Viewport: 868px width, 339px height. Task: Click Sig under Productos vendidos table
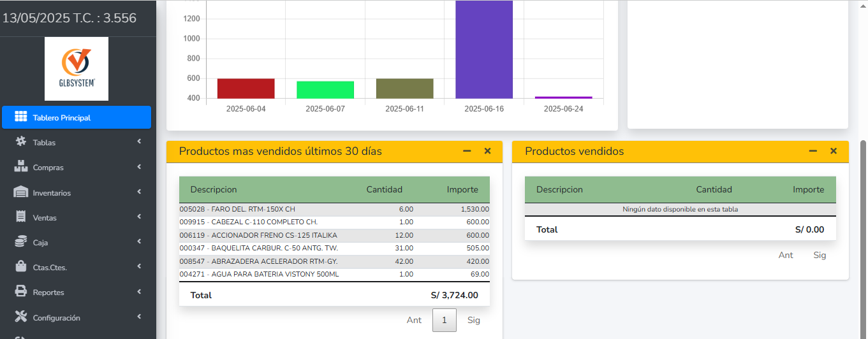(820, 255)
